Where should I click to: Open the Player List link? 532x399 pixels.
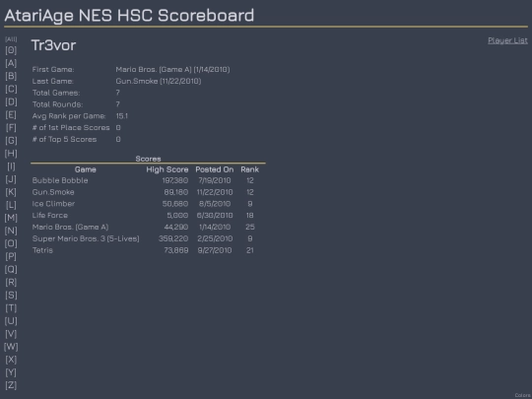click(507, 40)
